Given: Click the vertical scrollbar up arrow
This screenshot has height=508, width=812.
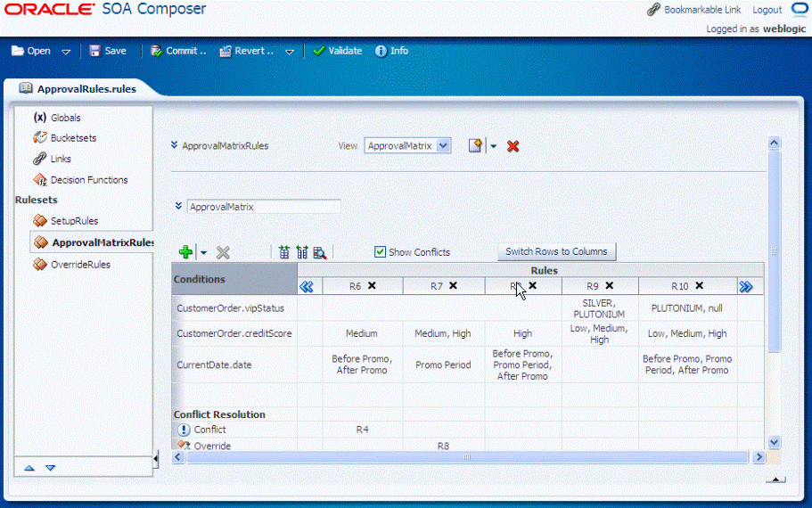Looking at the screenshot, I should point(775,143).
